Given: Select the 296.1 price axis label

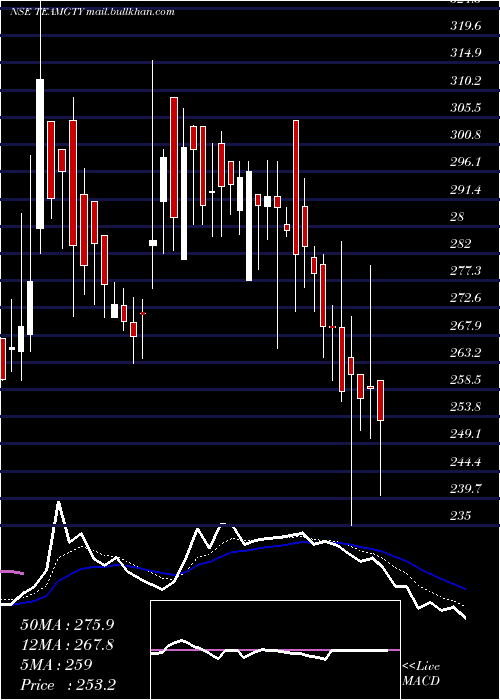Looking at the screenshot, I should 466,162.
